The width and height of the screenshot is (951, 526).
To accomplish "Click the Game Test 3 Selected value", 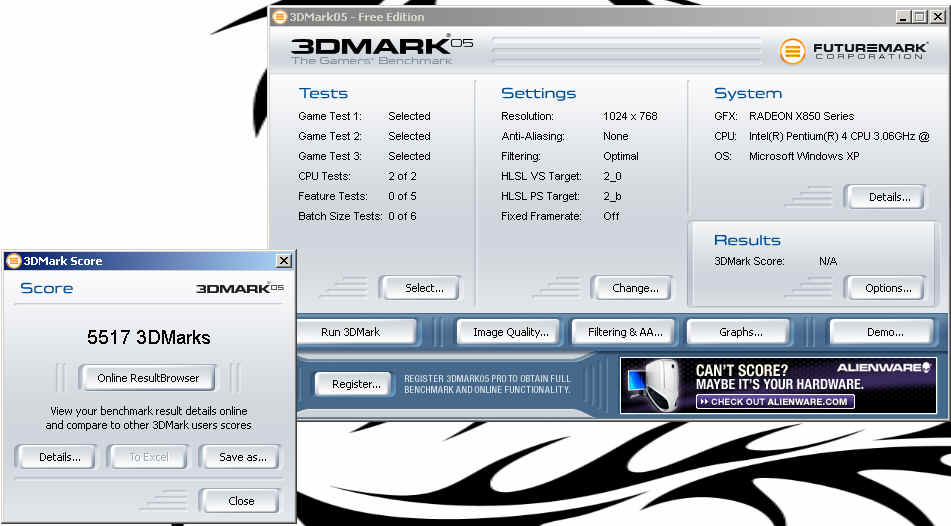I will (x=409, y=156).
